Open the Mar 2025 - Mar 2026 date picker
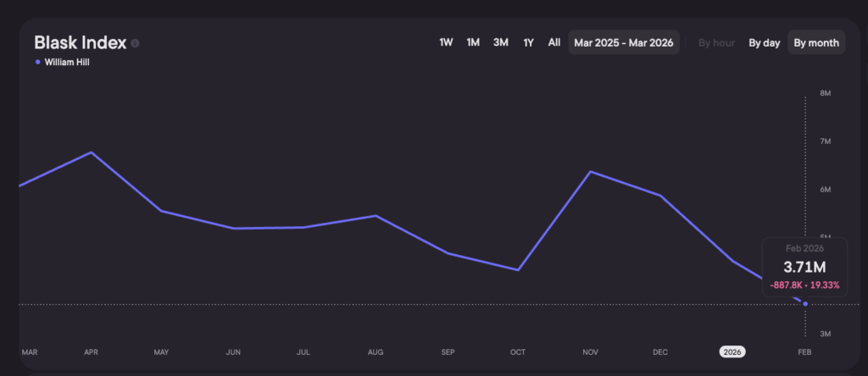 623,42
